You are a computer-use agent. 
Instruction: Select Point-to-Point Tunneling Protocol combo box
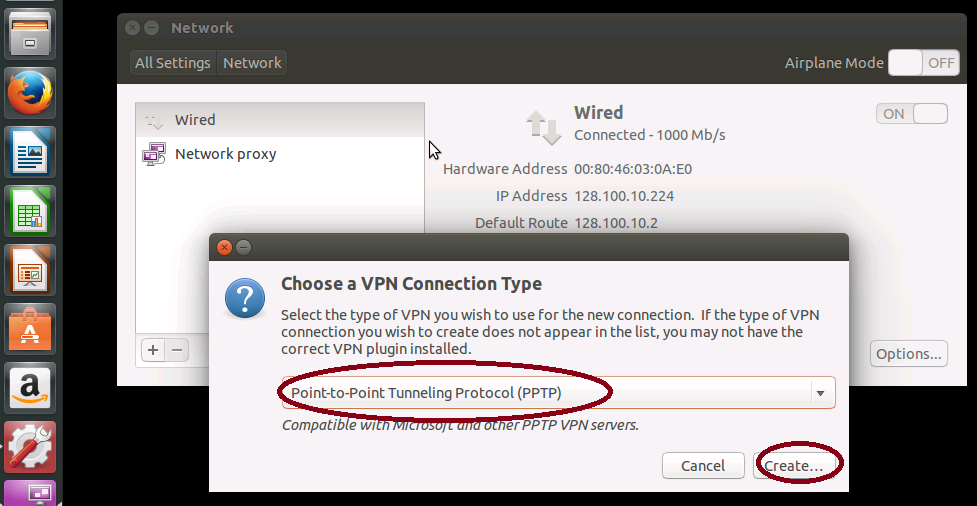(x=558, y=393)
